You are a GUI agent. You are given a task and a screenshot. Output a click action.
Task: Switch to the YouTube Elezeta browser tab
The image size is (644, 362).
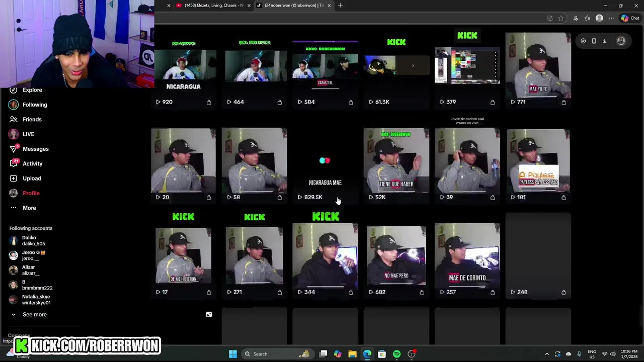pyautogui.click(x=214, y=6)
